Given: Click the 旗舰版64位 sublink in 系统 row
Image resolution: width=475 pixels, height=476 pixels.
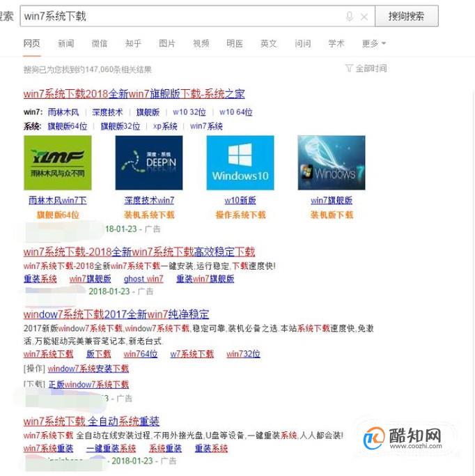Looking at the screenshot, I should click(68, 126).
